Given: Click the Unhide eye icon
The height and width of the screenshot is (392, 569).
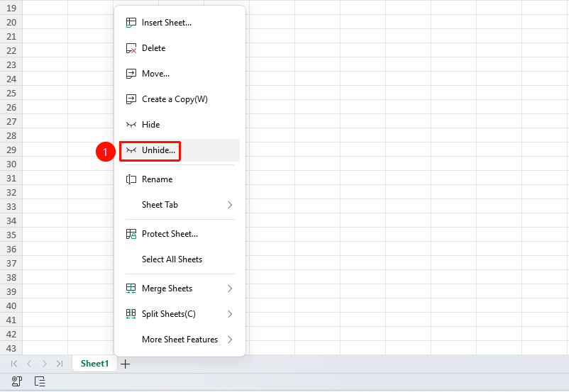Looking at the screenshot, I should 131,150.
